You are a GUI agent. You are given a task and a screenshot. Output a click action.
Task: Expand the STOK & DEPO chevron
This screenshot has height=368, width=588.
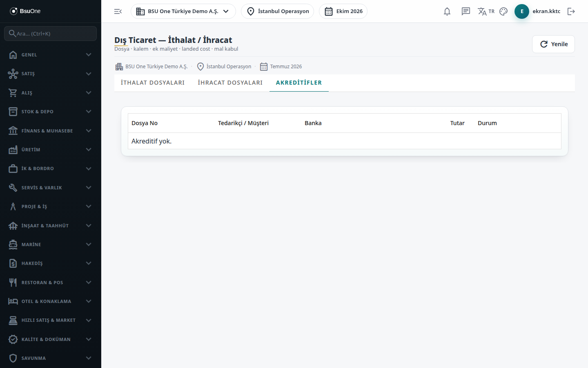point(89,112)
